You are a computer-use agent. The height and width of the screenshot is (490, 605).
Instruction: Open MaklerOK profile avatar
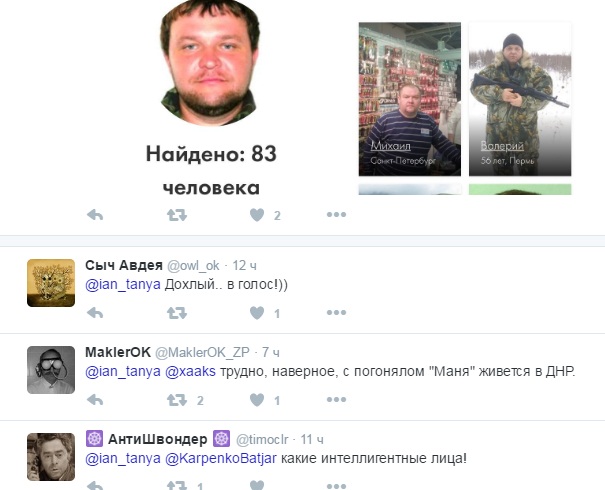click(x=51, y=370)
